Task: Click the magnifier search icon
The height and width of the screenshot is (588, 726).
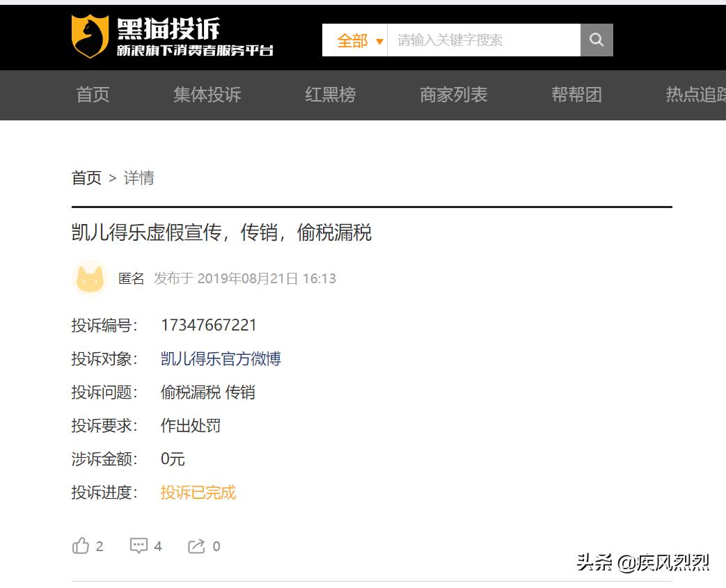Action: pyautogui.click(x=597, y=40)
